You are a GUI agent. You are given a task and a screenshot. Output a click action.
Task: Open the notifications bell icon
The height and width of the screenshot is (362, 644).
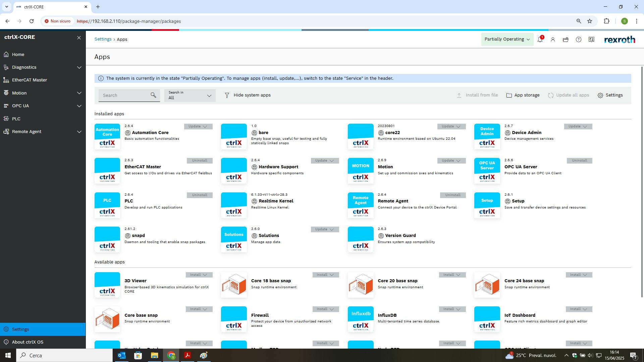[x=540, y=40]
